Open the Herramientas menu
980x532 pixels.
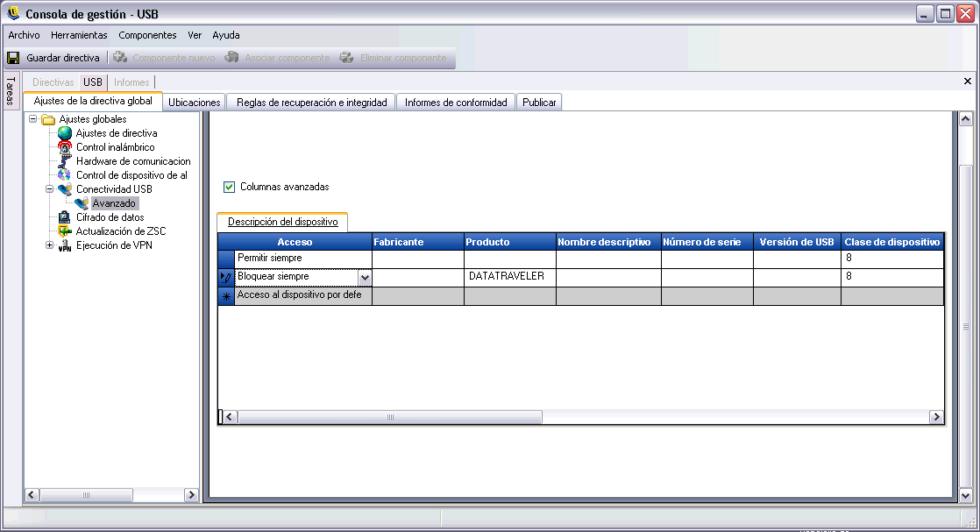tap(80, 35)
